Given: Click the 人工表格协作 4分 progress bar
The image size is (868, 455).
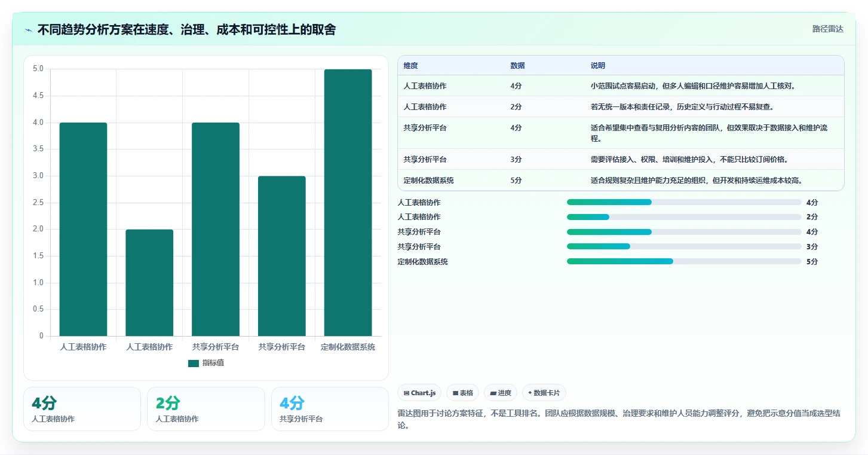Looking at the screenshot, I should point(684,202).
